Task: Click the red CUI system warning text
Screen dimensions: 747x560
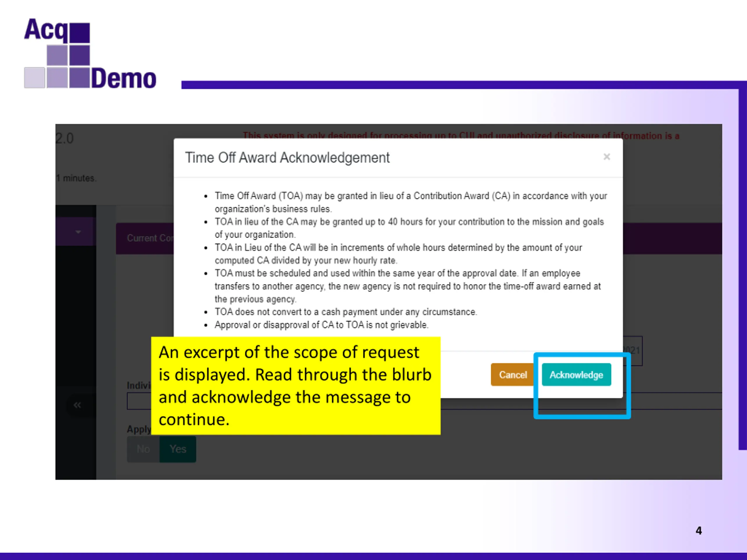Action: pos(461,136)
